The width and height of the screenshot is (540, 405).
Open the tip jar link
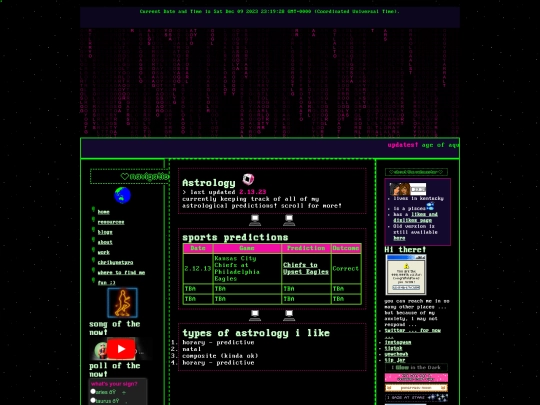click(x=395, y=360)
